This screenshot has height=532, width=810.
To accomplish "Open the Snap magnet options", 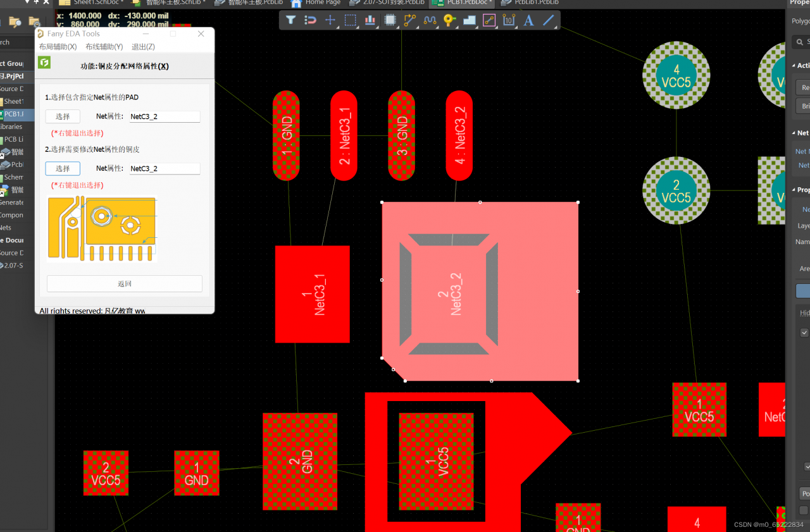I will click(310, 20).
